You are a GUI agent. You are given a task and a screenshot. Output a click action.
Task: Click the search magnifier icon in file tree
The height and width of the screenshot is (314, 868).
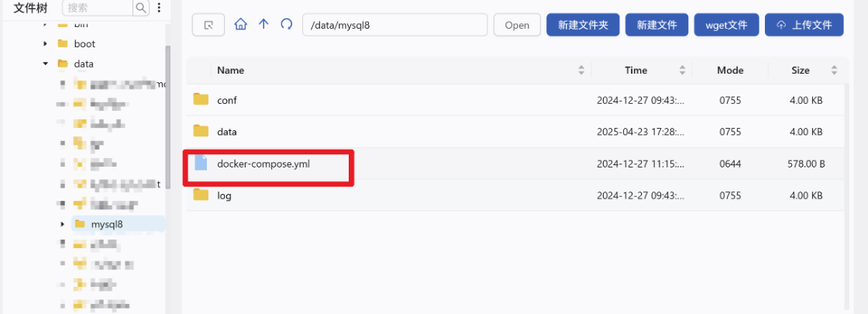pos(140,8)
